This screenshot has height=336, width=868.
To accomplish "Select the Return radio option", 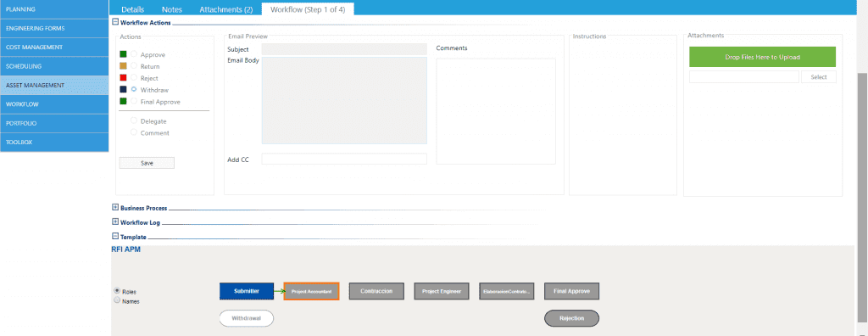I will 134,66.
